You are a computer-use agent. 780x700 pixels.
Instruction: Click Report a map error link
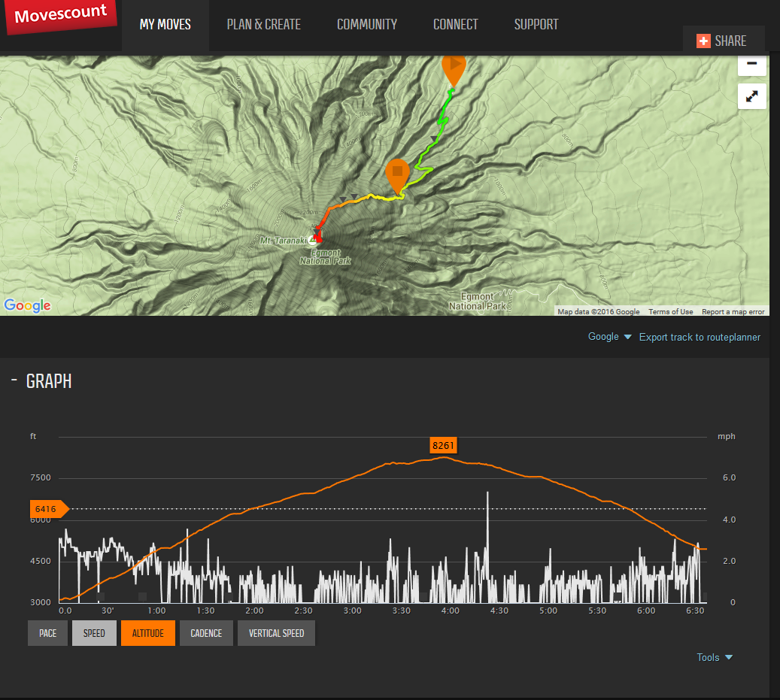pyautogui.click(x=733, y=311)
